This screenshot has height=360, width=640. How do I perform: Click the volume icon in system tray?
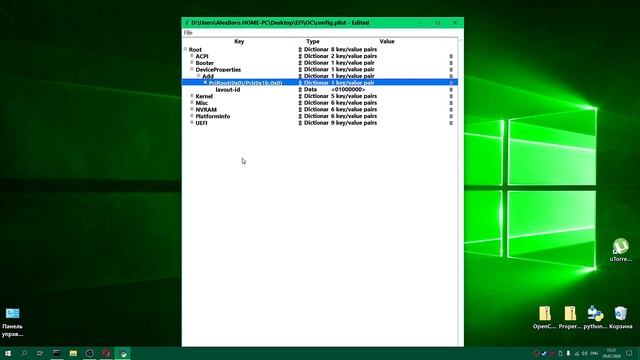point(585,353)
